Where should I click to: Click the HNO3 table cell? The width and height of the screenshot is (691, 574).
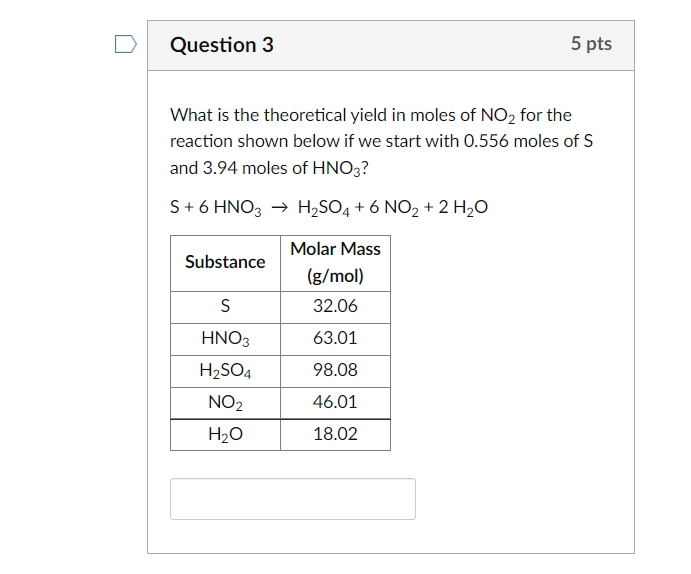[x=225, y=339]
